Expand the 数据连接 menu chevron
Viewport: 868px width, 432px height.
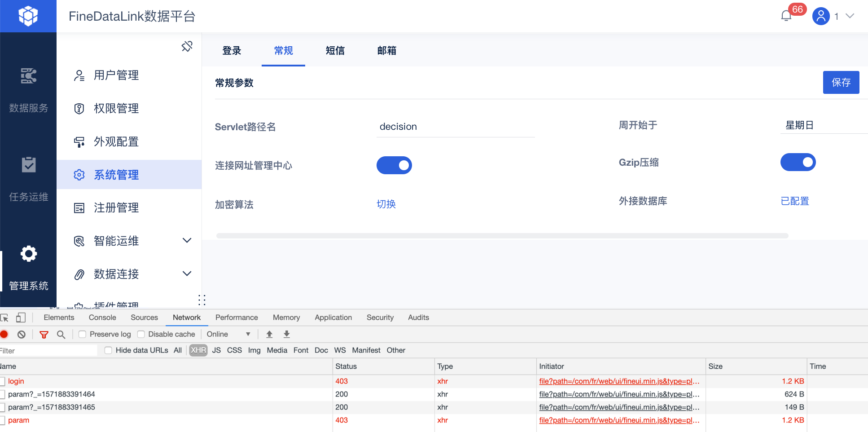pyautogui.click(x=187, y=273)
